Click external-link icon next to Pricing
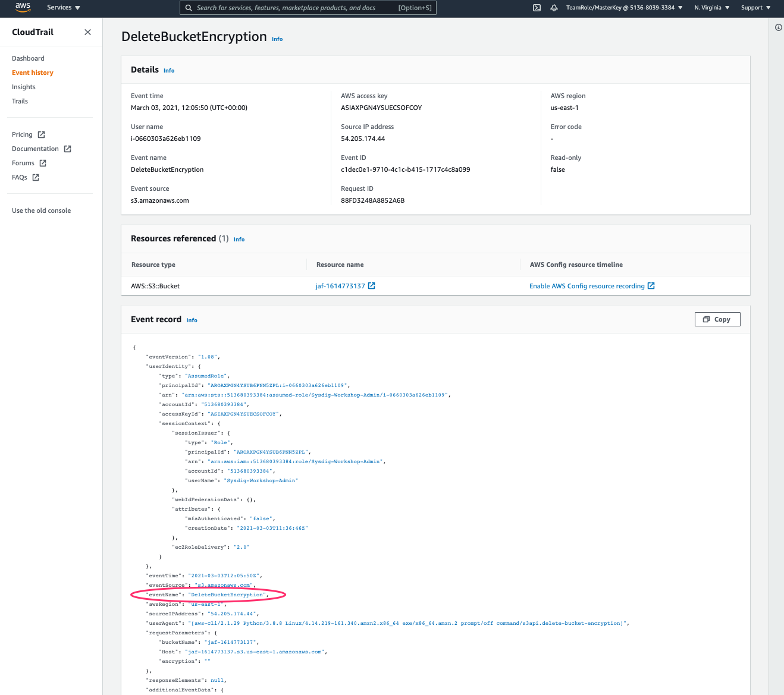 coord(41,134)
